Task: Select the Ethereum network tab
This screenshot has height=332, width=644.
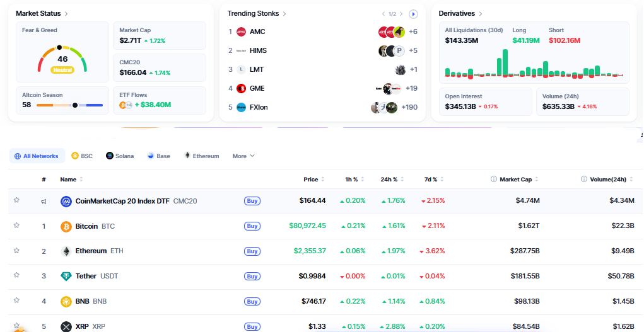Action: pyautogui.click(x=201, y=156)
